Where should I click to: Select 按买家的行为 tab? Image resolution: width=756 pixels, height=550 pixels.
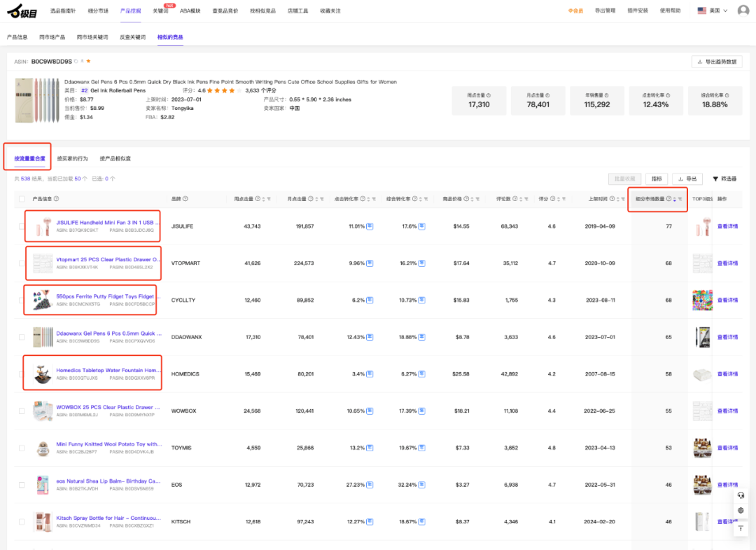(x=72, y=158)
